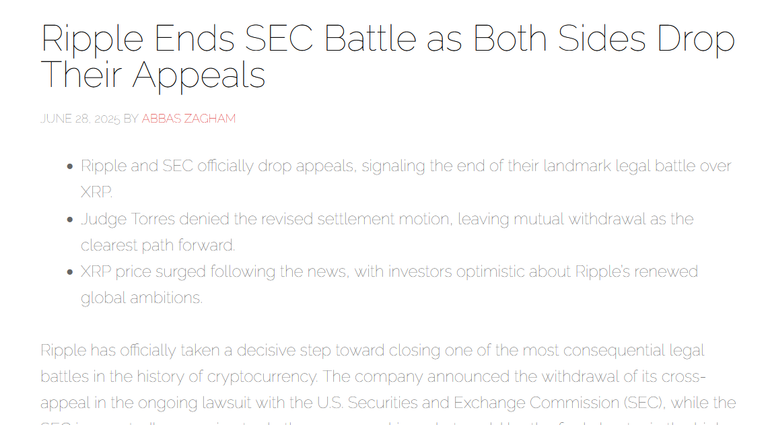Click 'Their Appeals' in the headline
Viewport: 768px width, 425px height.
(x=153, y=75)
